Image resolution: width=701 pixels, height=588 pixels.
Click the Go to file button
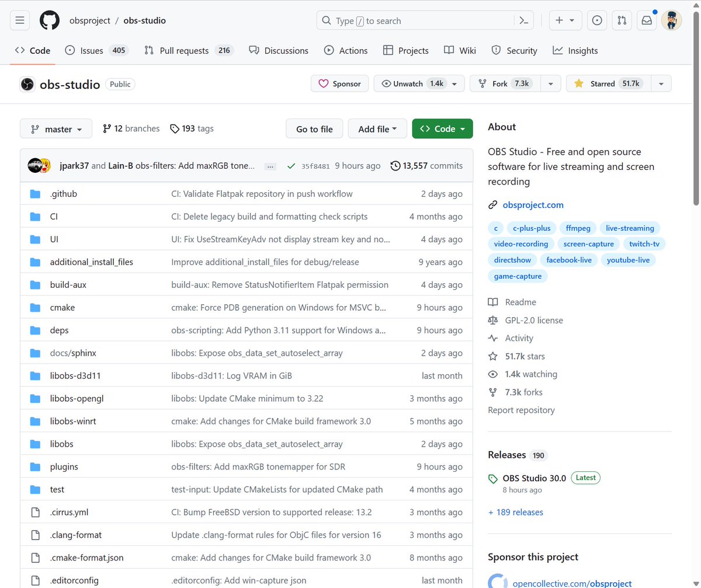(x=314, y=129)
